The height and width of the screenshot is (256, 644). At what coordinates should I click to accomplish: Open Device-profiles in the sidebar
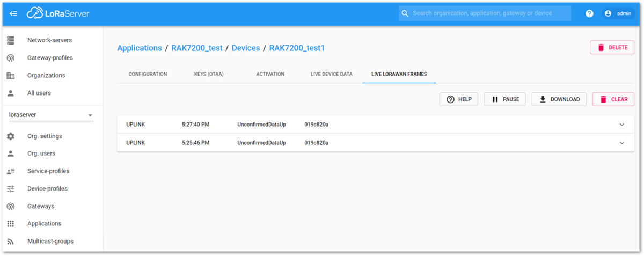[x=47, y=189]
